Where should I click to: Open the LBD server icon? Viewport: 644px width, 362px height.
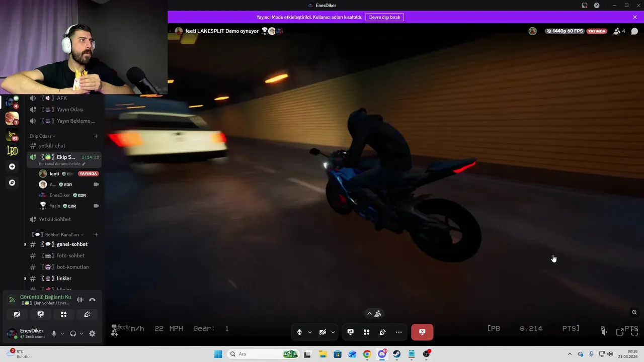pyautogui.click(x=12, y=150)
